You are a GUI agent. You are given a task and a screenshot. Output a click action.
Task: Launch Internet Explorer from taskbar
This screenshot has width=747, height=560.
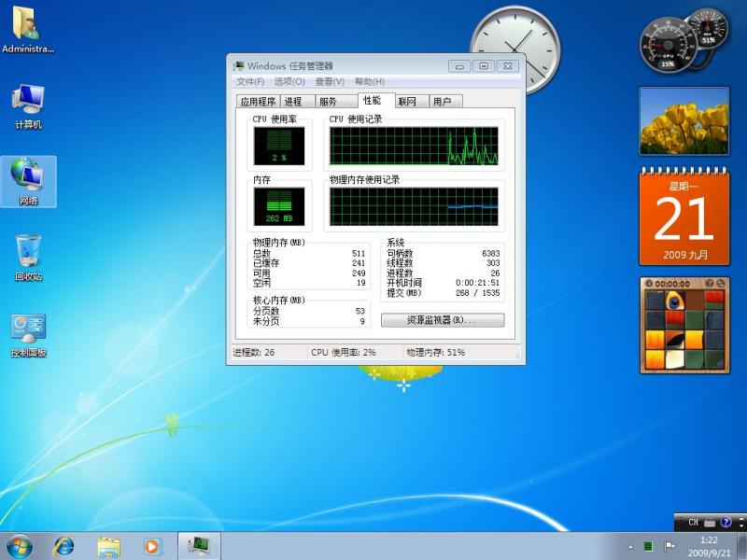tap(63, 547)
